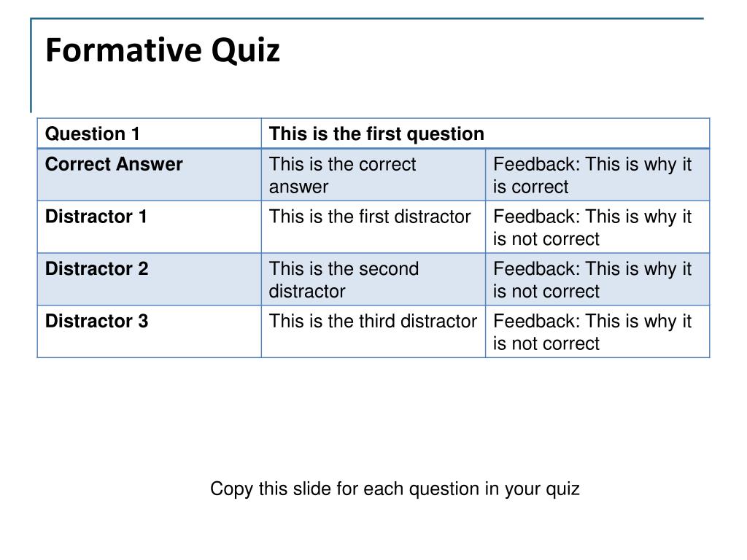Click the 'This is the third distractor' cell
This screenshot has height=560, width=747.
click(x=373, y=332)
